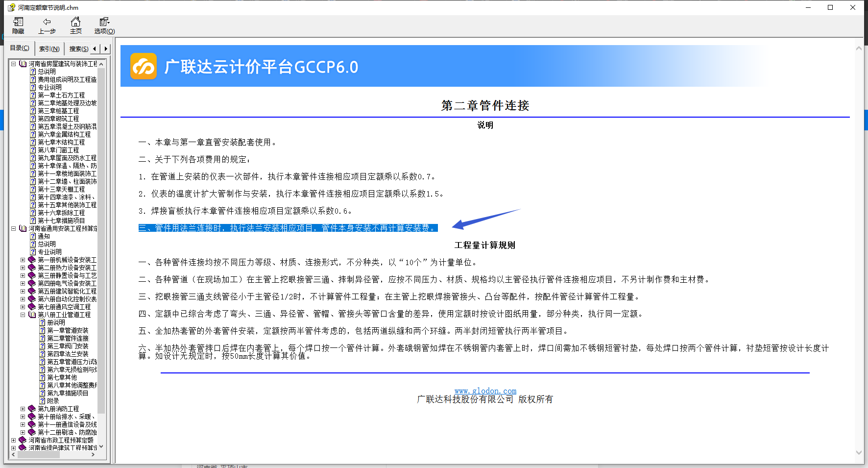Click the topic icon beside 第八章门窗工程

(x=33, y=150)
